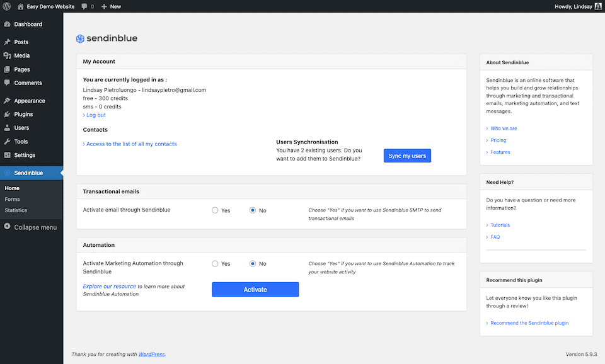This screenshot has width=605, height=364.
Task: Click the Log out link
Action: pos(96,115)
